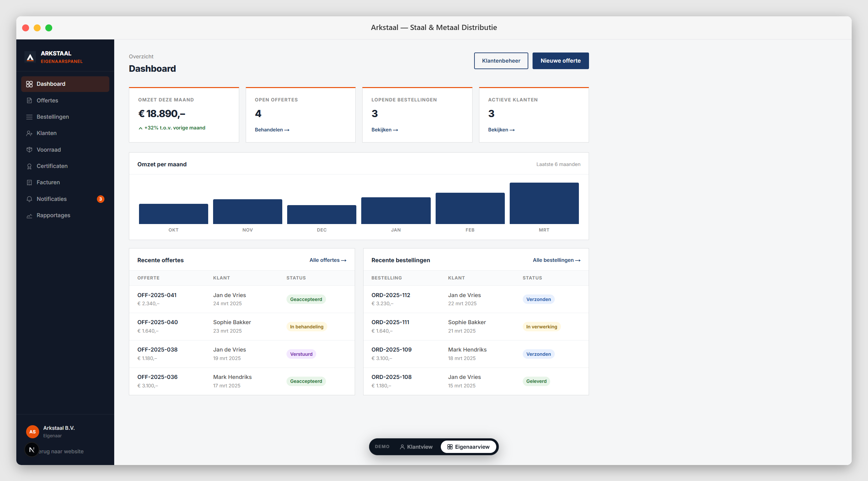
Task: Click the MRT bar in the revenue chart
Action: 544,203
